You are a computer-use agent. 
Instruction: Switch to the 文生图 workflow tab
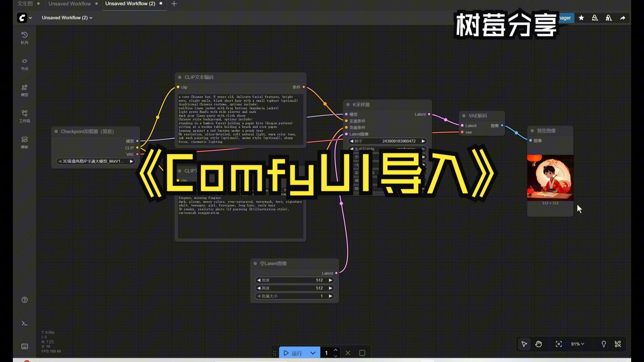(x=25, y=4)
